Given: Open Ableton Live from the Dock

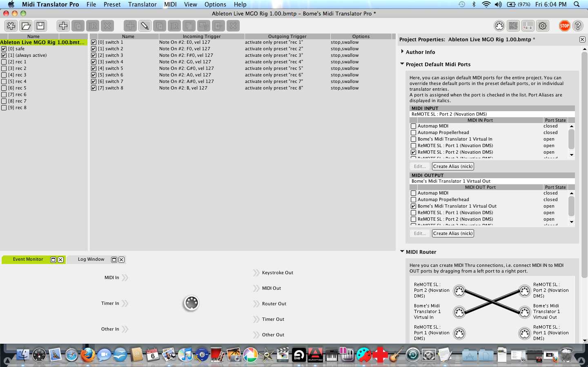Looking at the screenshot, I should click(298, 354).
